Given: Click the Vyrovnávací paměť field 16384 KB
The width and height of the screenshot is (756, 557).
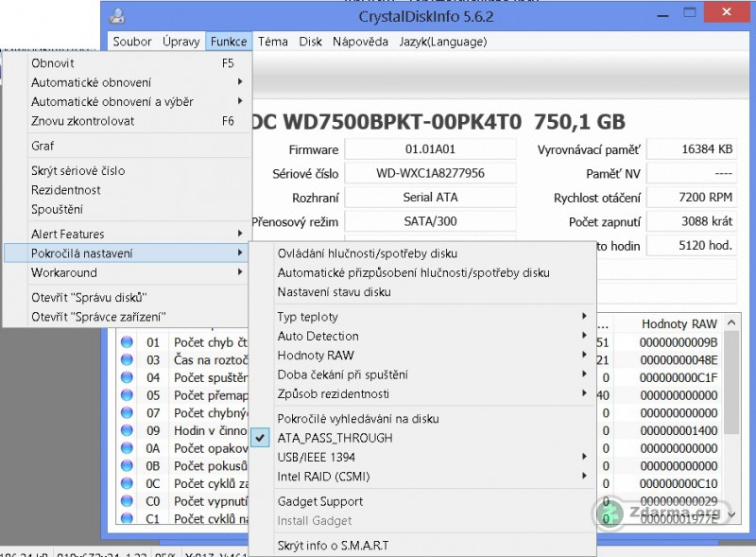Looking at the screenshot, I should (692, 149).
